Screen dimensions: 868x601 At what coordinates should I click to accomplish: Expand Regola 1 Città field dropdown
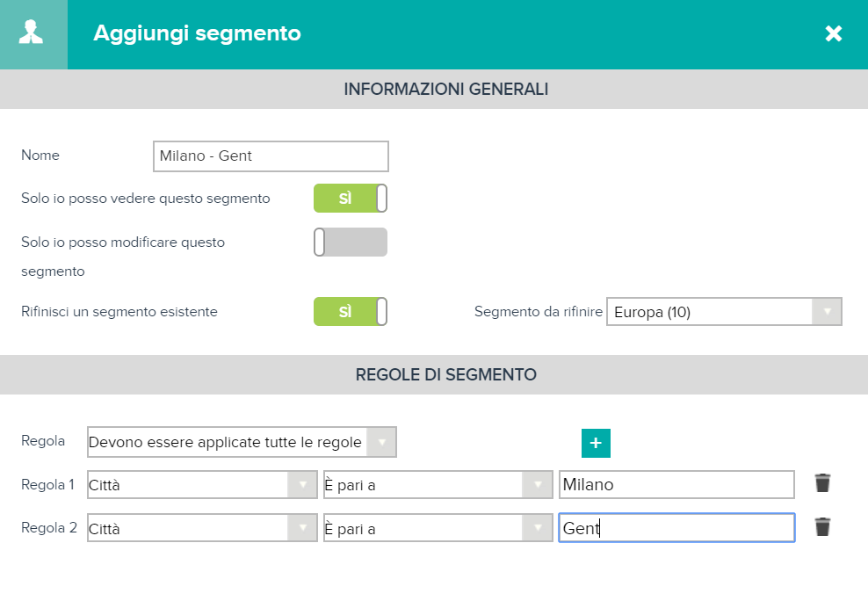202,485
